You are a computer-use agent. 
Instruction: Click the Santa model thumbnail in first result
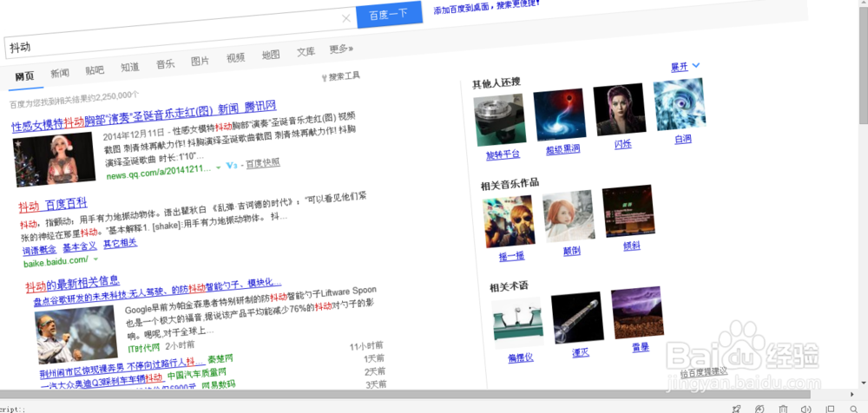pos(54,159)
